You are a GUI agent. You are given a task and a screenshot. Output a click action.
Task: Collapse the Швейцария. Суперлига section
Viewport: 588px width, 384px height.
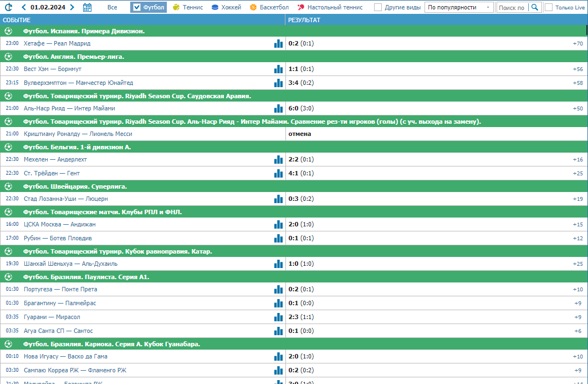tap(294, 186)
